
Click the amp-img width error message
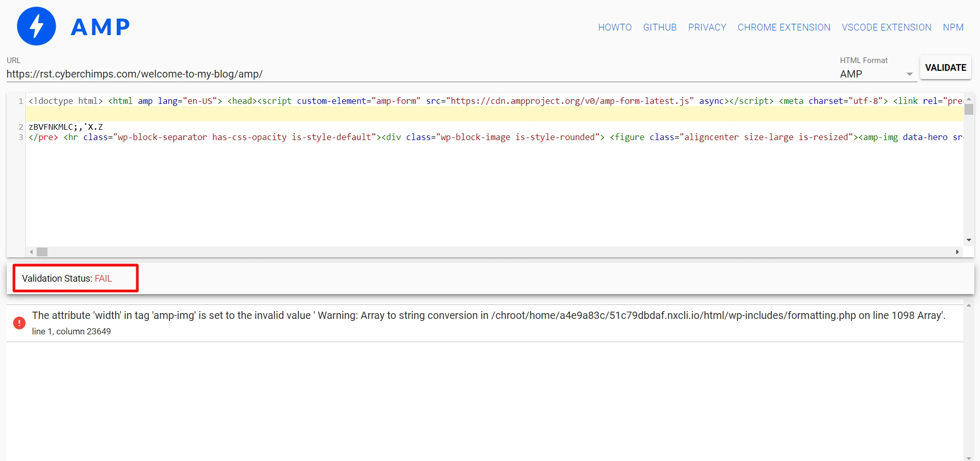coord(488,315)
